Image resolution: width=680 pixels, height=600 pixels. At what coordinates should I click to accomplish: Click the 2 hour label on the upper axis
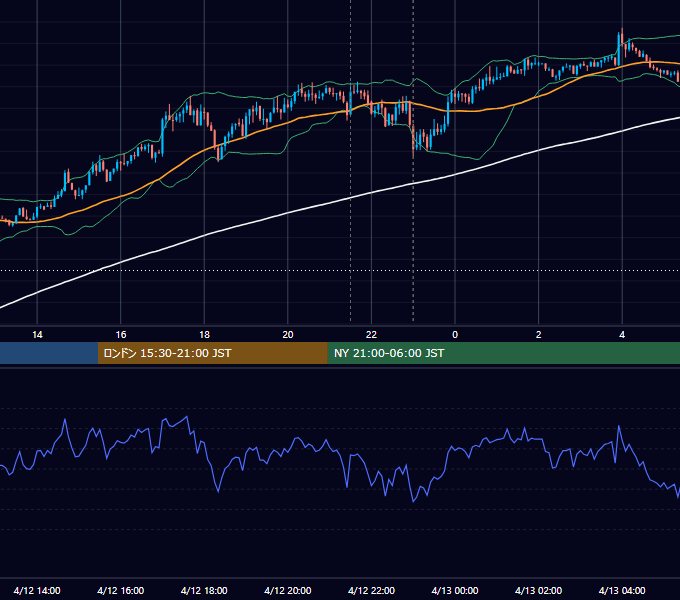point(539,335)
